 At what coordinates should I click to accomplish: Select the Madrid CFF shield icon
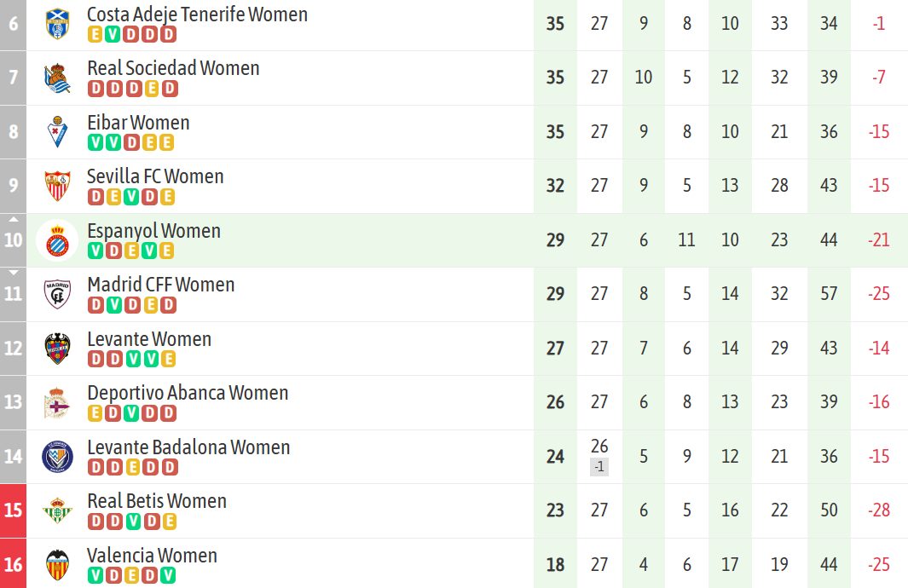coord(57,294)
